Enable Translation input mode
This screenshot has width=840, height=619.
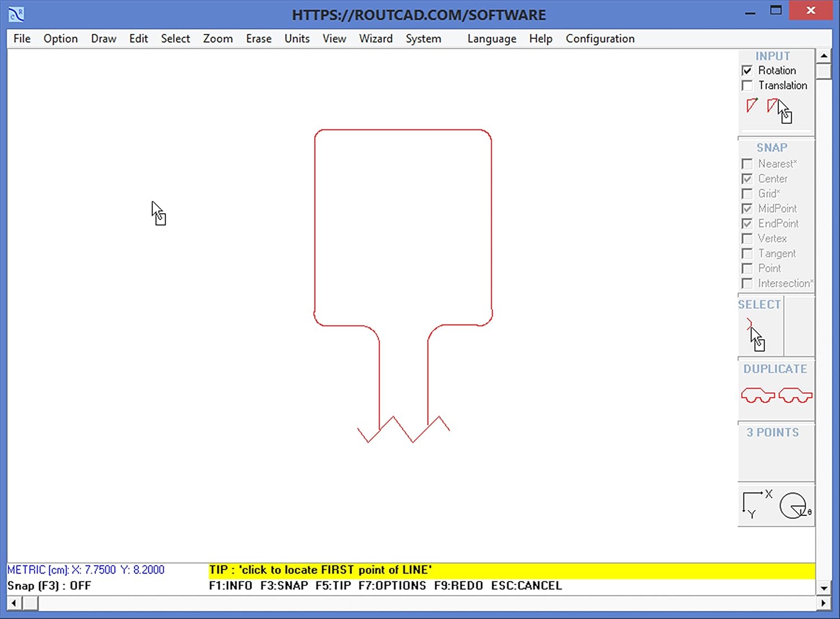tap(747, 85)
